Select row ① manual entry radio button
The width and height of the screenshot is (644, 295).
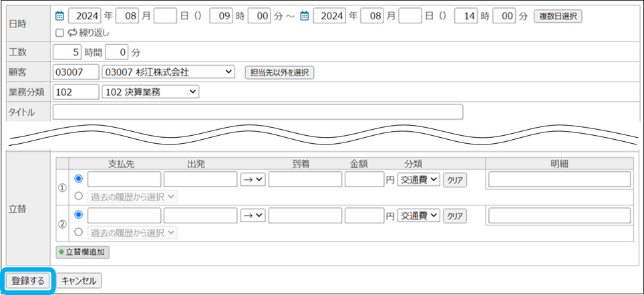pyautogui.click(x=79, y=179)
